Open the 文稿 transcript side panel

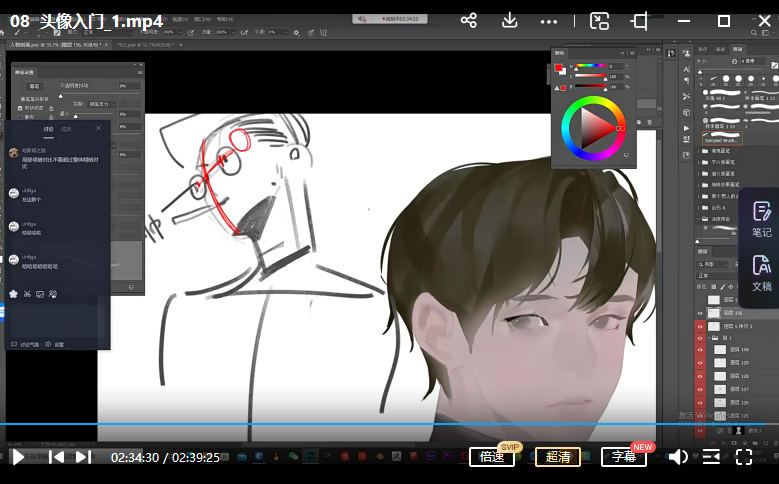tap(761, 271)
